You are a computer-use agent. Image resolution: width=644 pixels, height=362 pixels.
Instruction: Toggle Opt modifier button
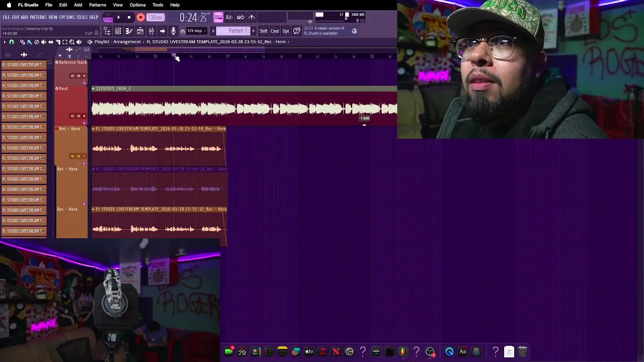coord(286,31)
